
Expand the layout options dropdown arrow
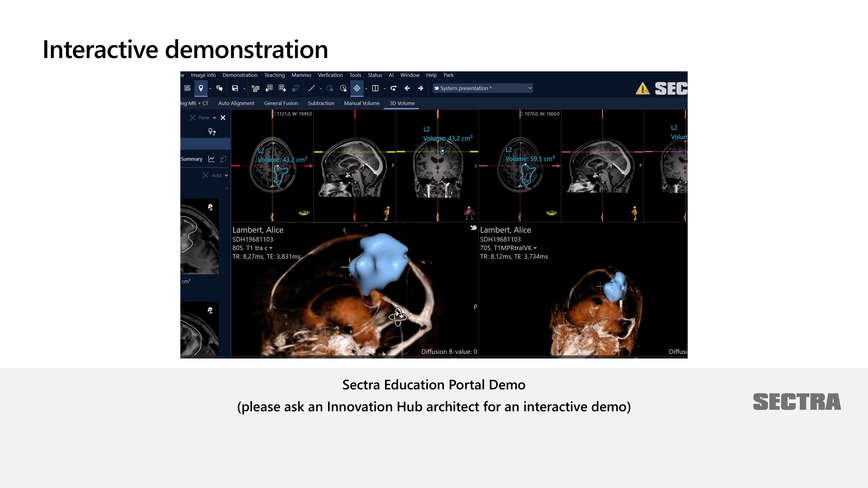coord(385,89)
